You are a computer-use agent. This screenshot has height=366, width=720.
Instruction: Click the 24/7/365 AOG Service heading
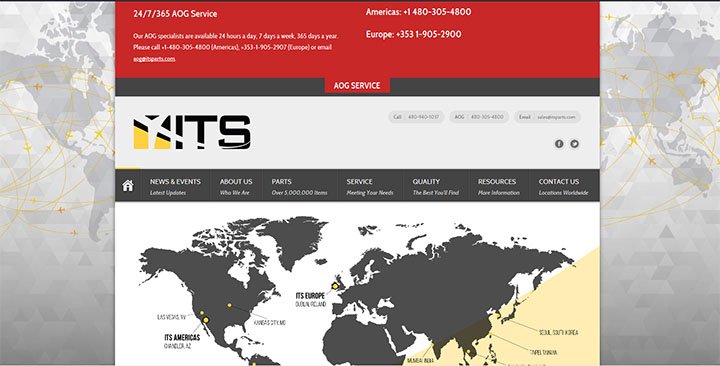(175, 14)
